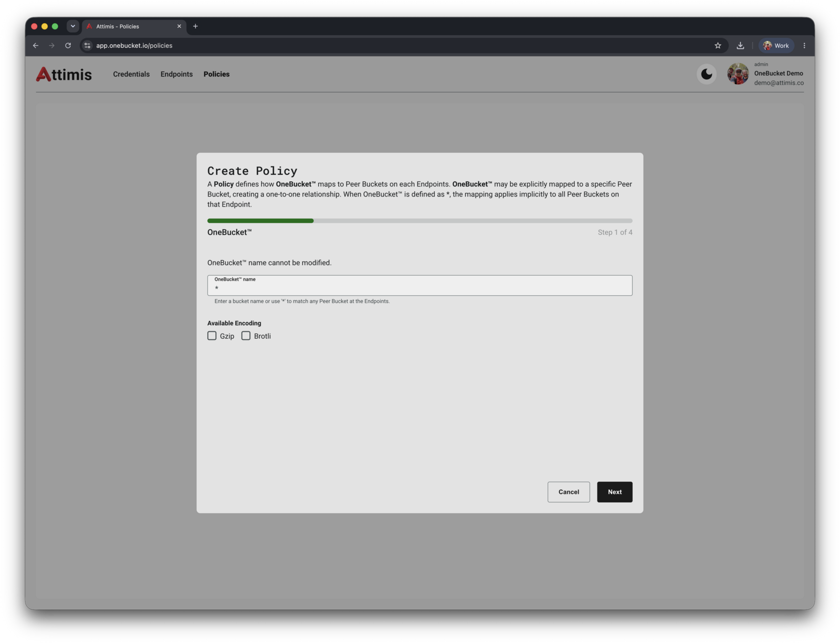Click the Attimis logo

pyautogui.click(x=64, y=74)
